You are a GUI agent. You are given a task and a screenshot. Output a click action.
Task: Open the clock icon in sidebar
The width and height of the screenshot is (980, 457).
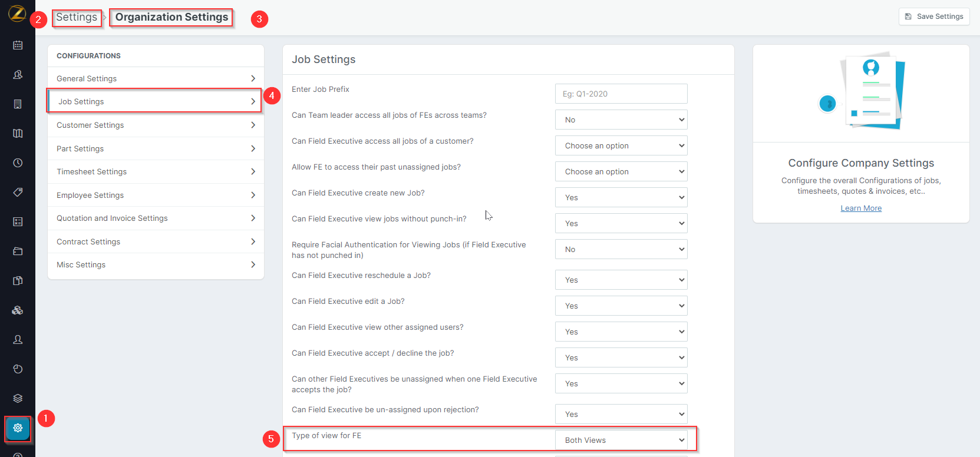click(18, 163)
